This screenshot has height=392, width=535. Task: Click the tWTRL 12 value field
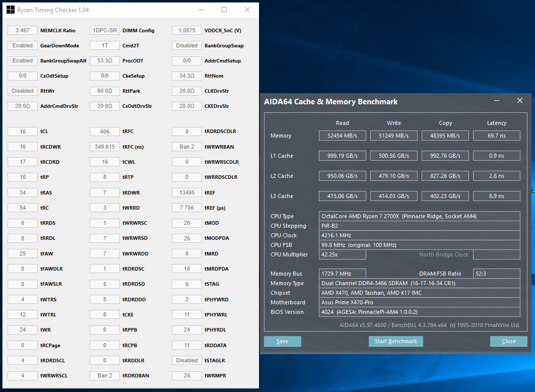click(x=23, y=314)
